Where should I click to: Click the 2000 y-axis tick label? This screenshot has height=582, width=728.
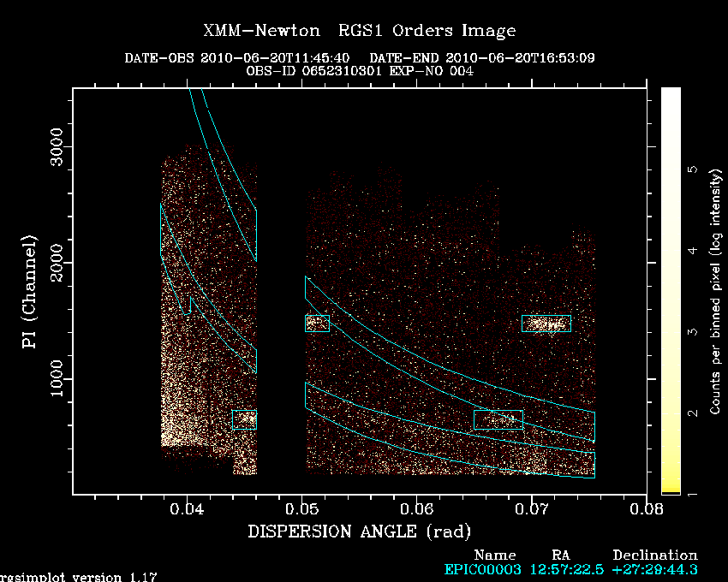click(57, 263)
